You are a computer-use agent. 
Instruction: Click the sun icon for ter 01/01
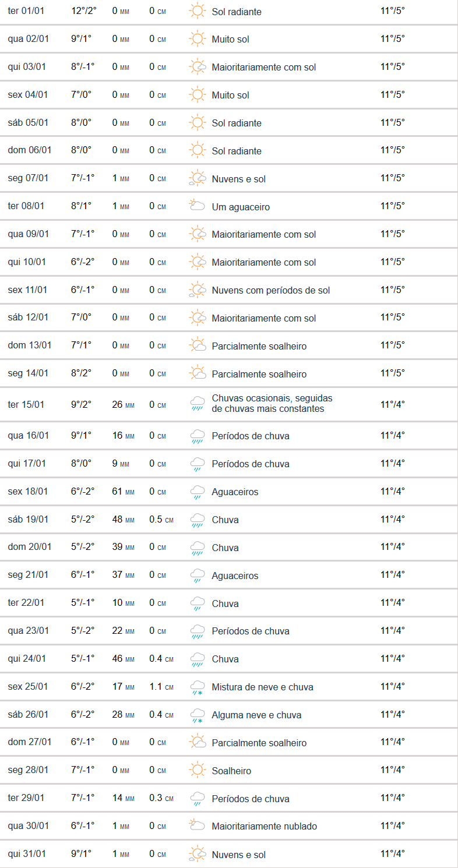tap(198, 12)
